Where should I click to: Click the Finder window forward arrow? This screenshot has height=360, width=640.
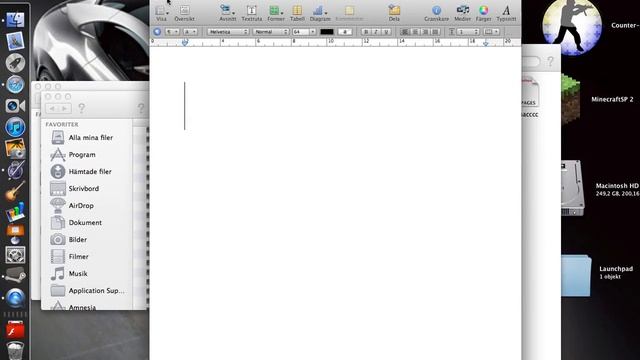pyautogui.click(x=64, y=109)
